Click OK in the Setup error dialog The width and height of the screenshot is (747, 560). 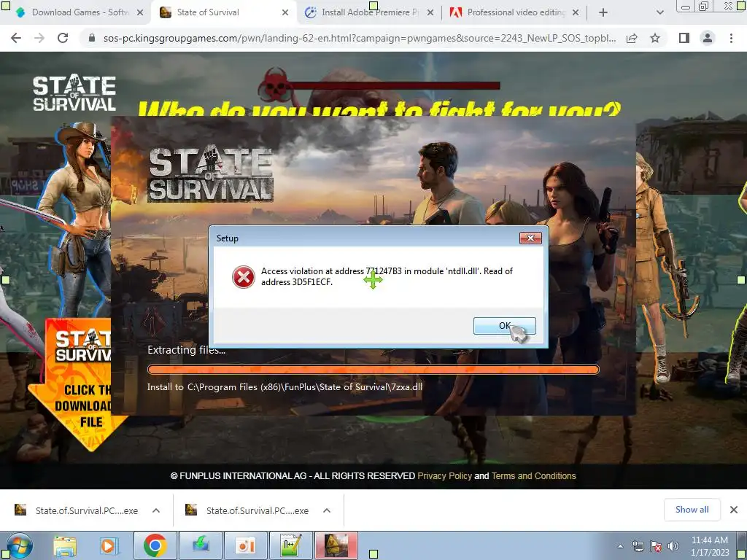click(x=505, y=326)
